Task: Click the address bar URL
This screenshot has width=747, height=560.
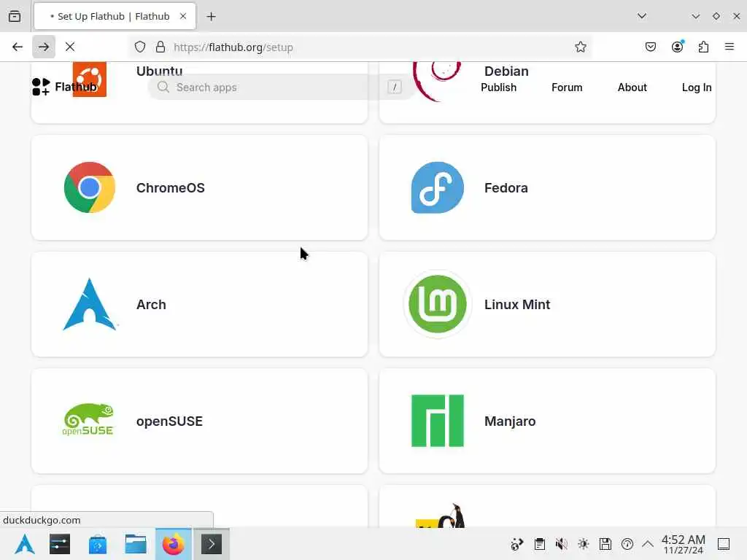Action: 233,47
